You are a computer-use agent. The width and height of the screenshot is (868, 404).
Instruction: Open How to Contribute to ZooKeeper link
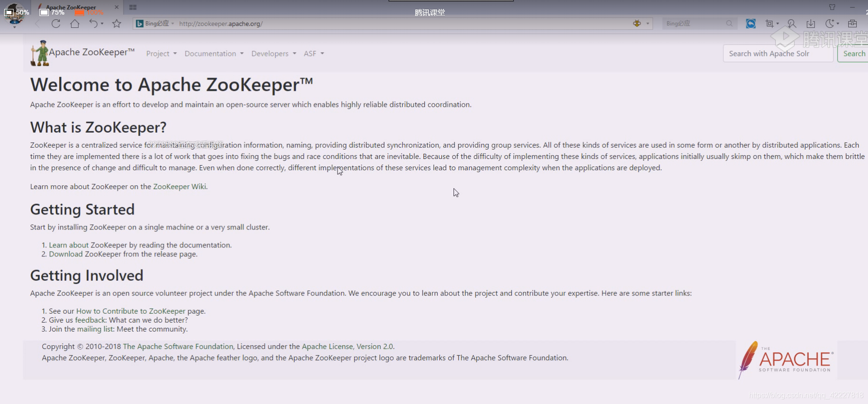[131, 311]
